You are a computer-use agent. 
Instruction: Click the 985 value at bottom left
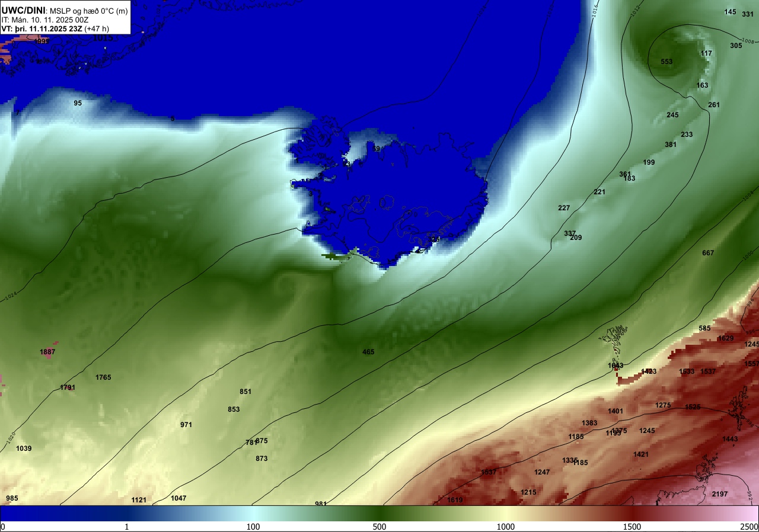[x=12, y=498]
